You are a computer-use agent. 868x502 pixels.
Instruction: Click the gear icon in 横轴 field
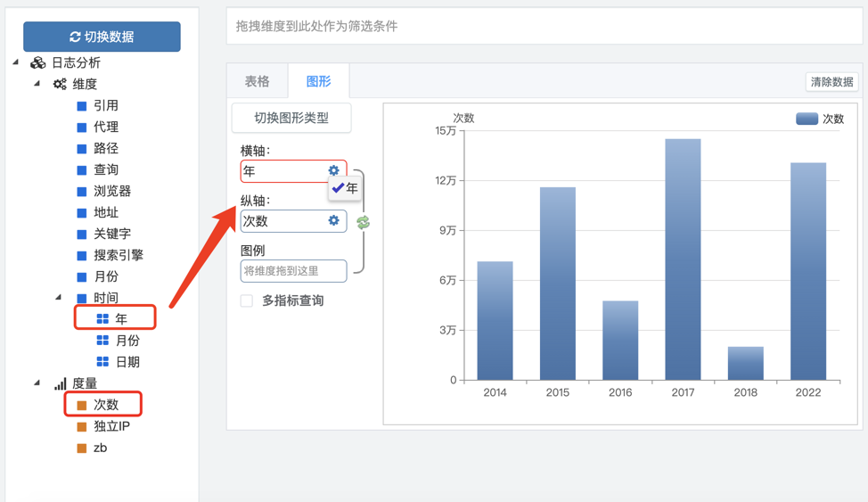[x=333, y=170]
